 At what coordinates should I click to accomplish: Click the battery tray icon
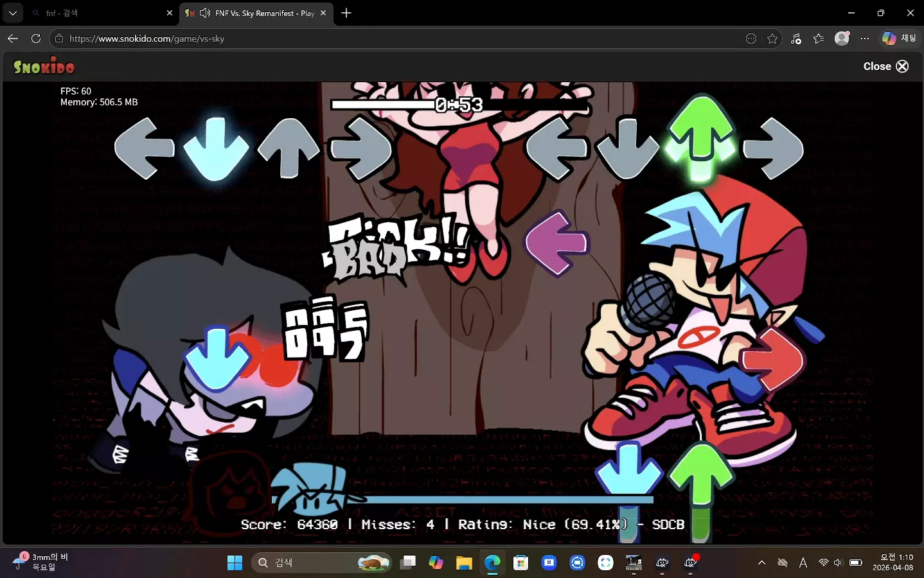point(856,563)
